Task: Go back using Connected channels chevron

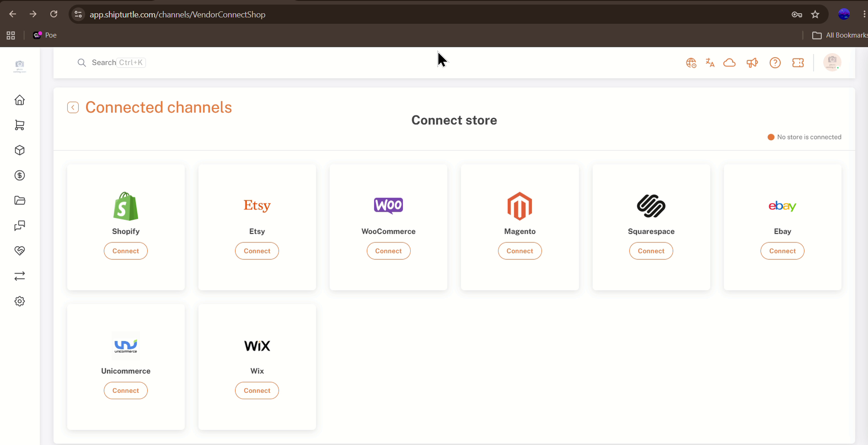Action: tap(73, 107)
